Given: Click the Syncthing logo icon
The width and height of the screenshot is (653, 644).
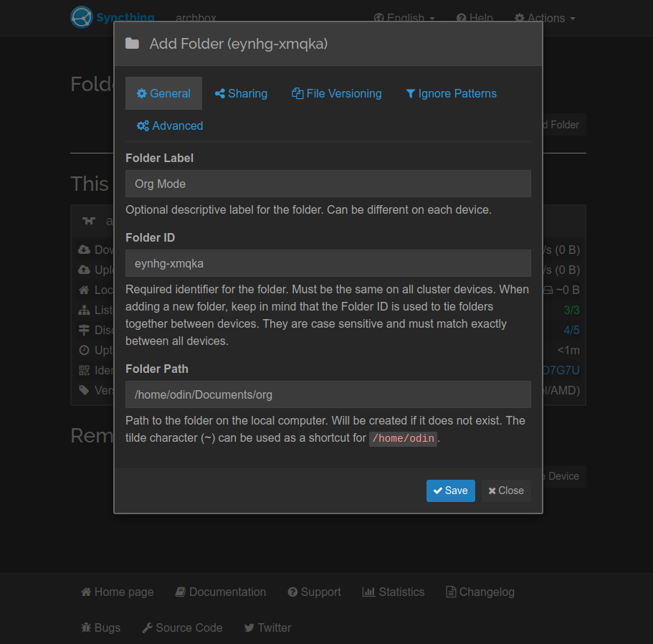Looking at the screenshot, I should pyautogui.click(x=82, y=16).
